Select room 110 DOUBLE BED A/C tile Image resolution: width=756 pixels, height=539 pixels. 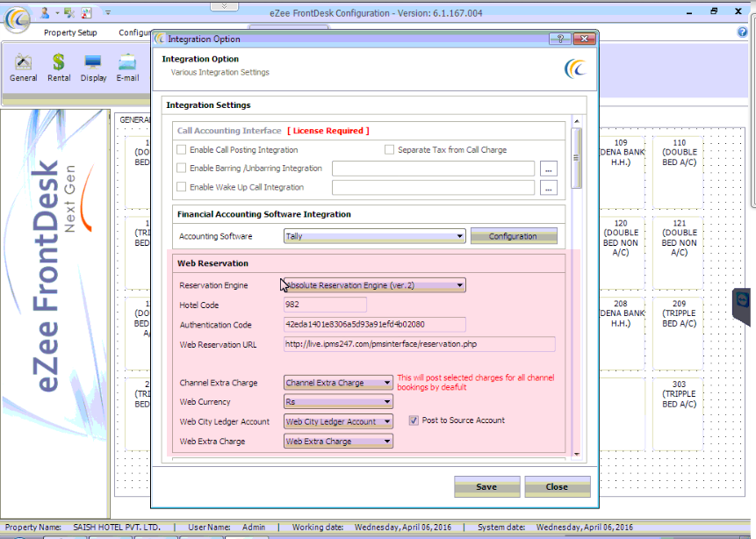(x=679, y=172)
